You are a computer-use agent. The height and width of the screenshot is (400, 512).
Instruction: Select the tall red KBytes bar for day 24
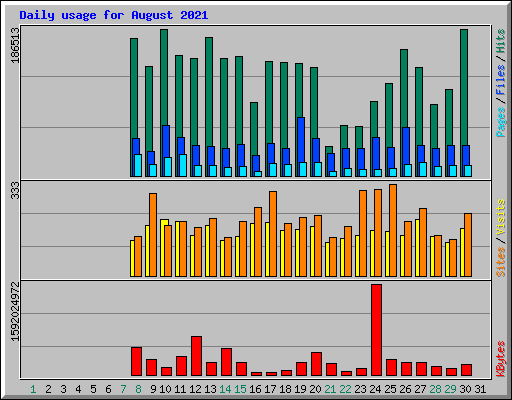[376, 330]
